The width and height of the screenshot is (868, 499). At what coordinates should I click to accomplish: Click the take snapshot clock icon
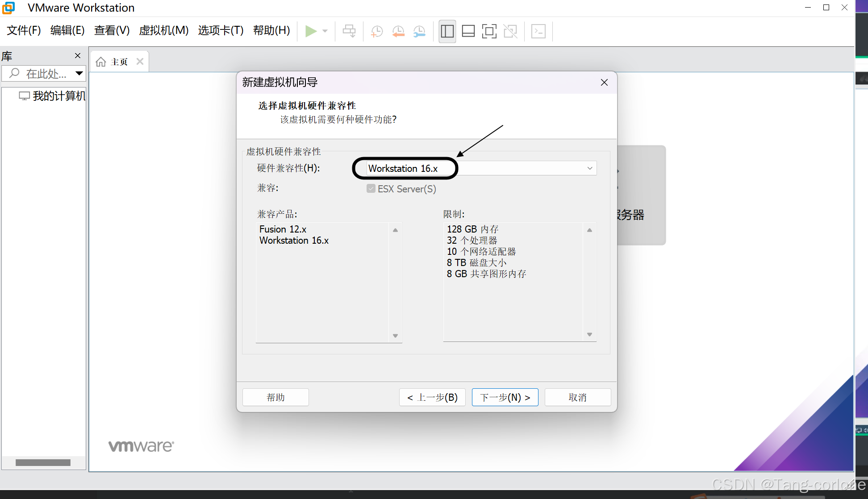coord(377,31)
